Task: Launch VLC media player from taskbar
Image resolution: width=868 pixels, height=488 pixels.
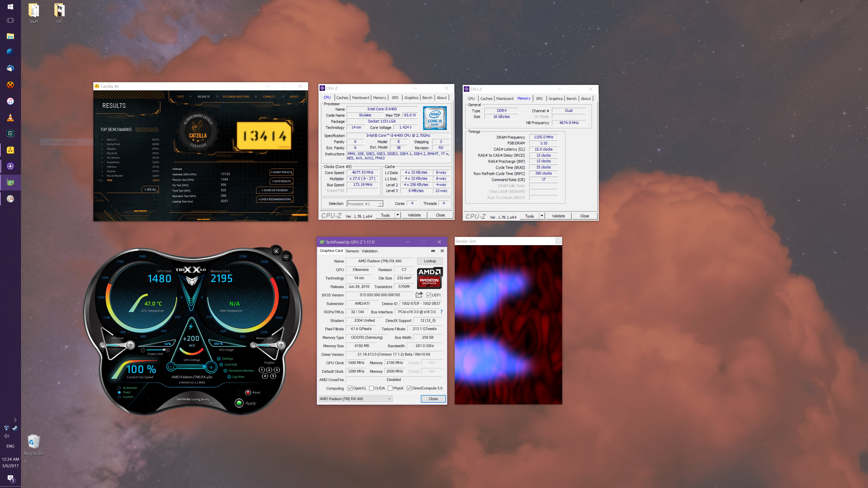Action: click(10, 117)
